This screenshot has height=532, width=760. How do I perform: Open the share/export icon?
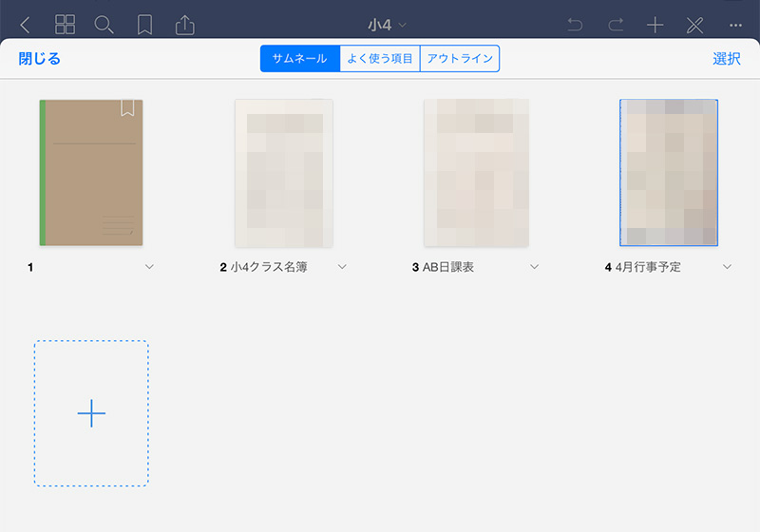coord(184,25)
